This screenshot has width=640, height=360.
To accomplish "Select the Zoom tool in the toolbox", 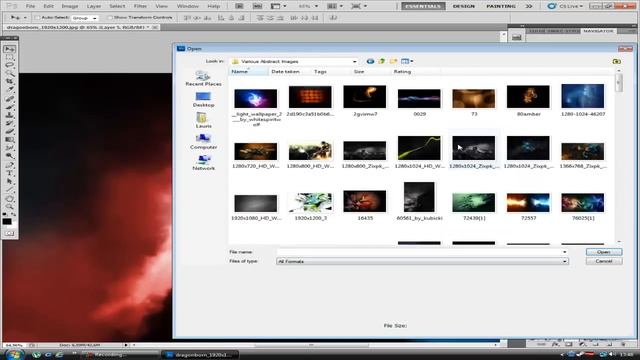I will tap(9, 207).
